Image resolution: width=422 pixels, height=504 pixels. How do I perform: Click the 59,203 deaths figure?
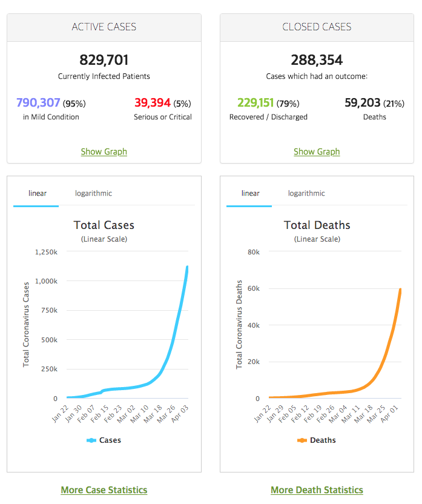(363, 102)
